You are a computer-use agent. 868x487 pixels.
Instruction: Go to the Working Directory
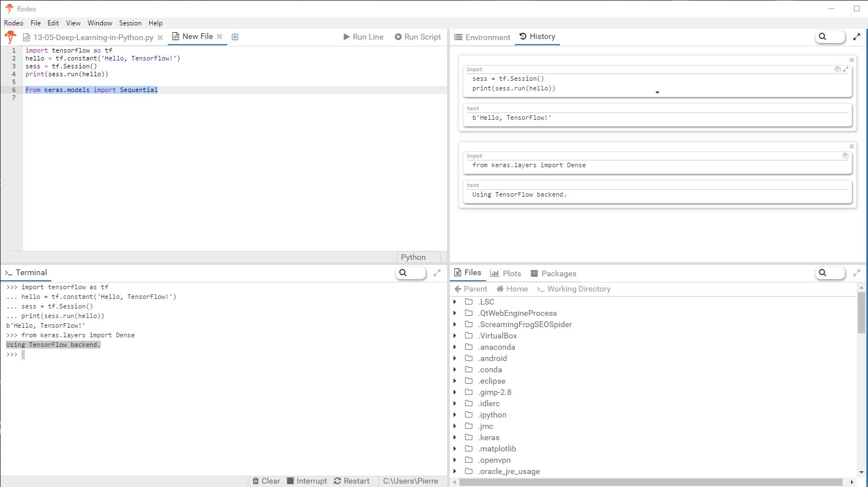point(574,289)
